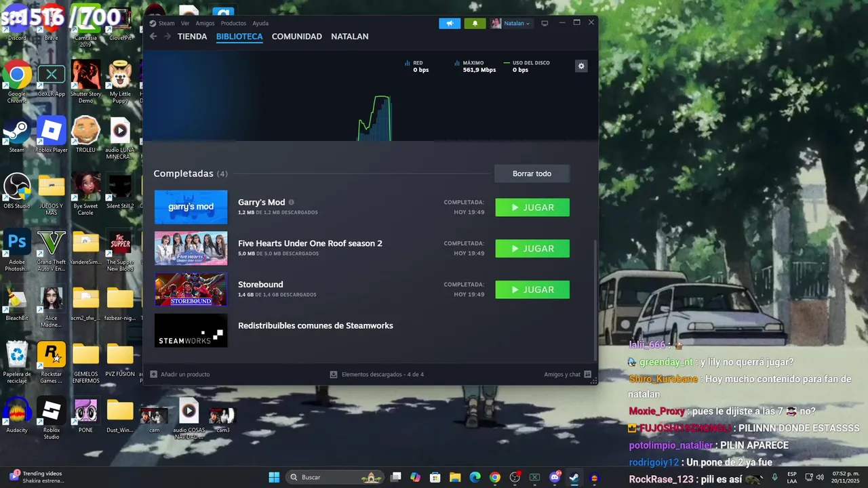Open Adobe Photoshop desktop shortcut
This screenshot has width=868, height=488.
coord(17,251)
